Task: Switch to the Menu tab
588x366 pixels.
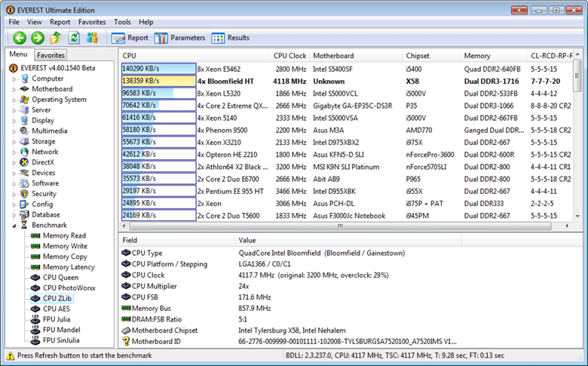Action: [x=18, y=54]
